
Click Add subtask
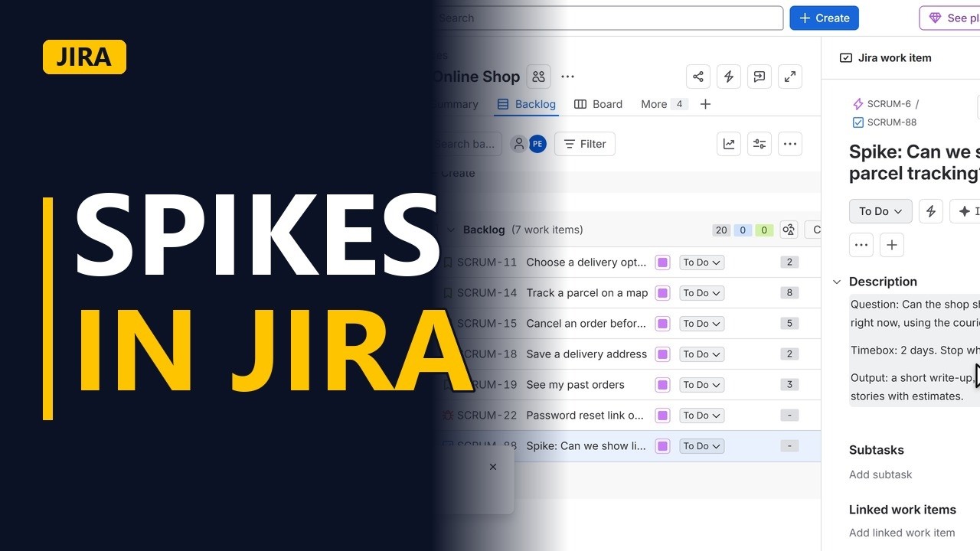point(880,474)
